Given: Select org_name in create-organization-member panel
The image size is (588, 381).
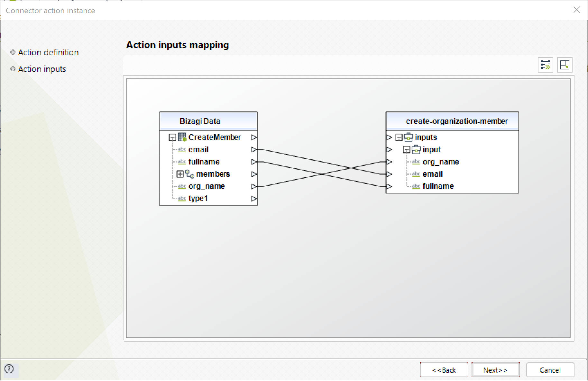Looking at the screenshot, I should click(441, 162).
